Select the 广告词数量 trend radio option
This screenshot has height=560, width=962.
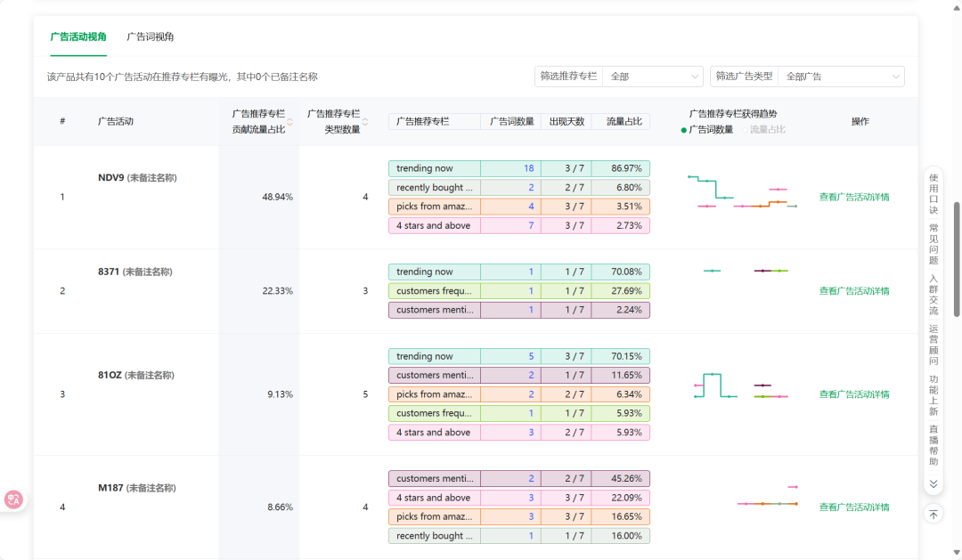(706, 129)
